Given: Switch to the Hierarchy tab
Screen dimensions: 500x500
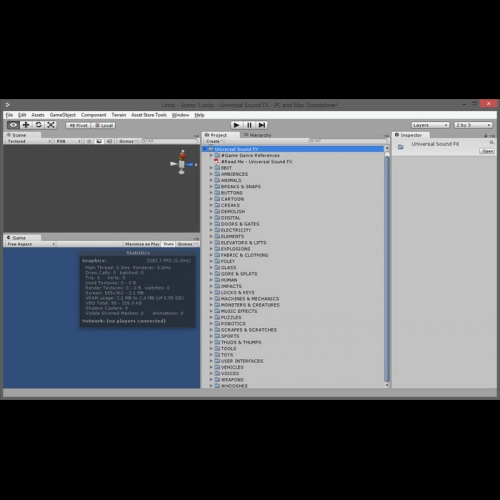Looking at the screenshot, I should [257, 135].
